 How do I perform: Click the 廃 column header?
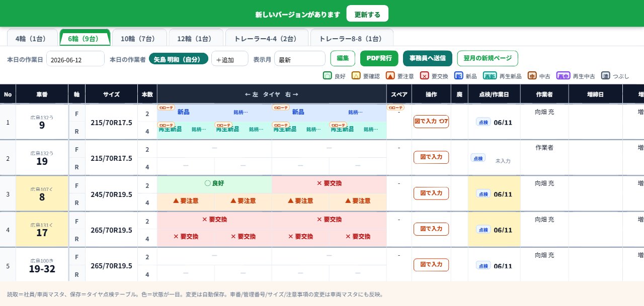tap(459, 94)
